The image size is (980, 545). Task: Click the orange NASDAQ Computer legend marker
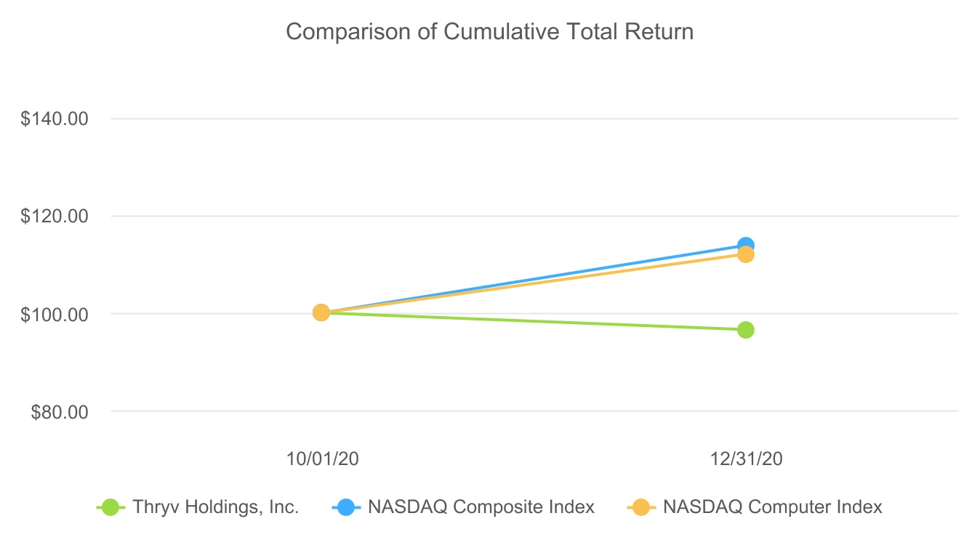coord(640,507)
